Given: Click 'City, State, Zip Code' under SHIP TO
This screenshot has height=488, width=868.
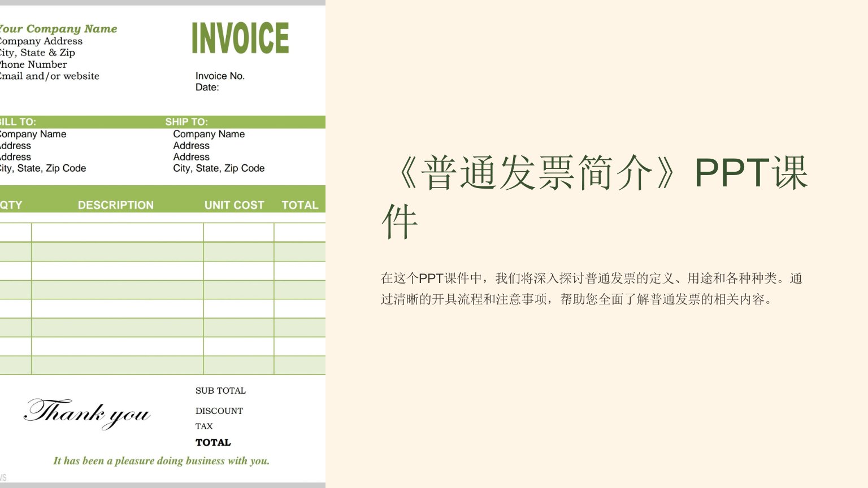Looking at the screenshot, I should [219, 168].
